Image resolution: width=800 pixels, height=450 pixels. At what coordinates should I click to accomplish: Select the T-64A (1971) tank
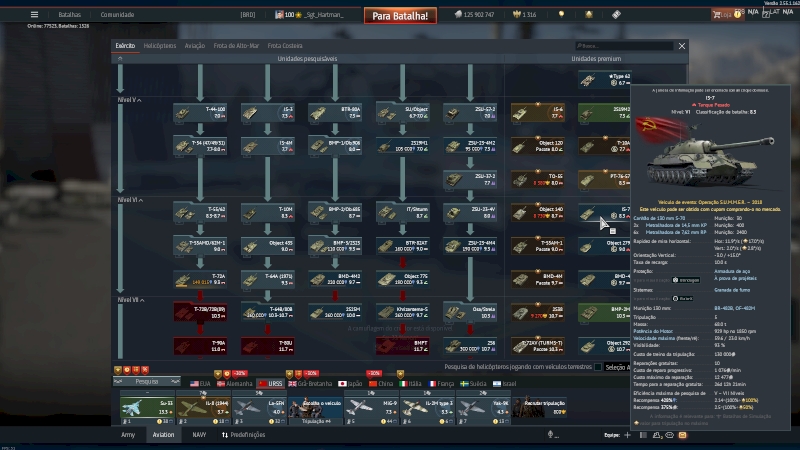click(268, 279)
